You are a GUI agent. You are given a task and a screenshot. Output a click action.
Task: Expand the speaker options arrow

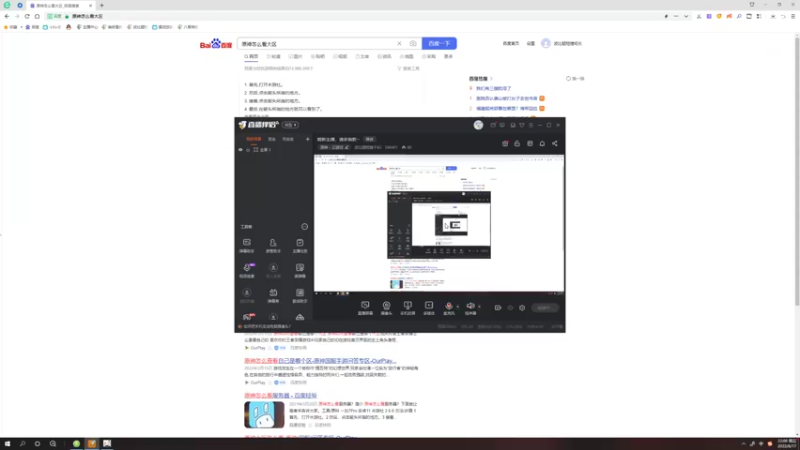coord(479,307)
